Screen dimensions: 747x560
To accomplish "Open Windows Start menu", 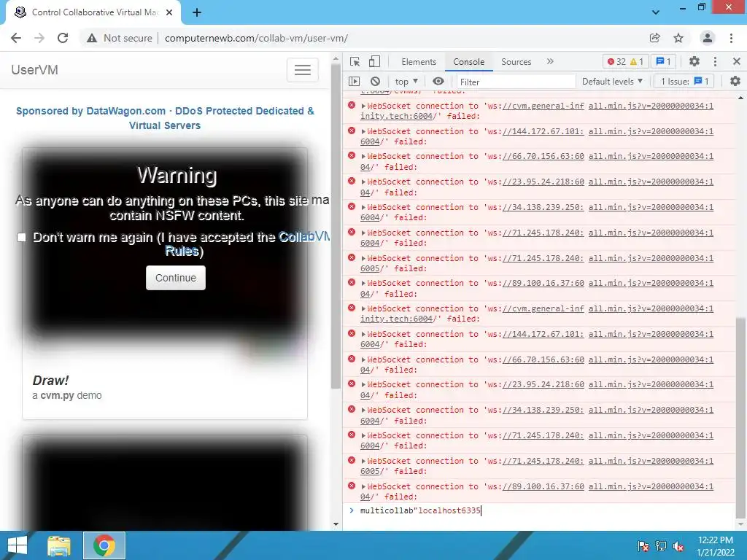I will point(18,545).
